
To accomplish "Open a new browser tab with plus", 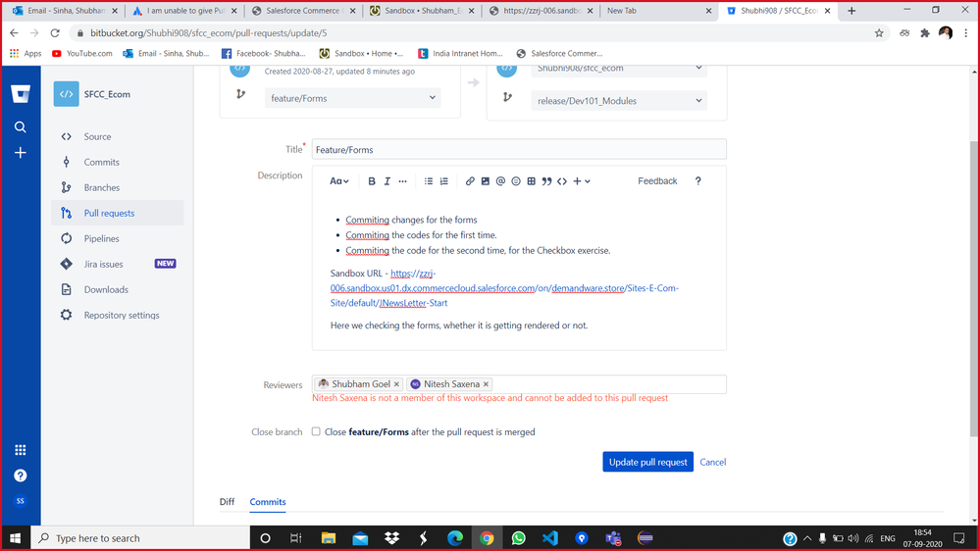I will tap(851, 11).
